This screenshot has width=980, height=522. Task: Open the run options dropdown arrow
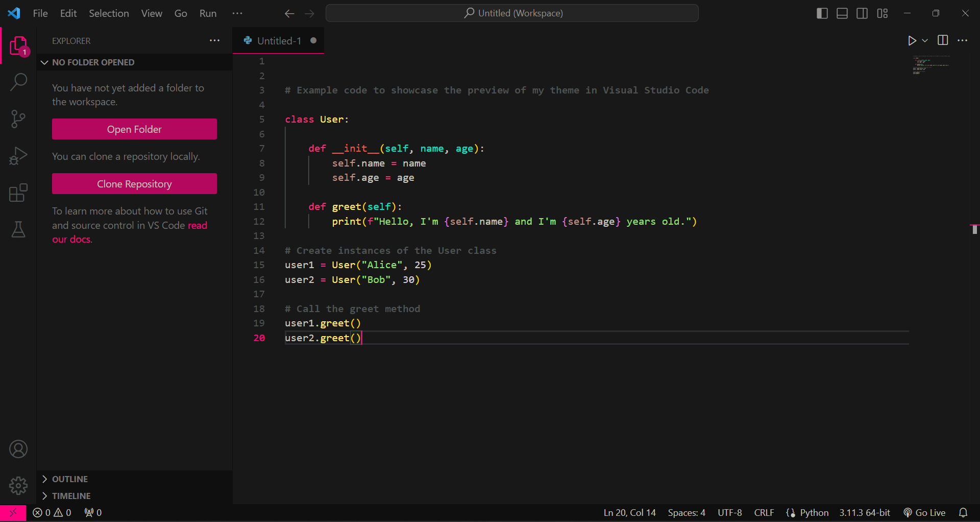tap(925, 41)
